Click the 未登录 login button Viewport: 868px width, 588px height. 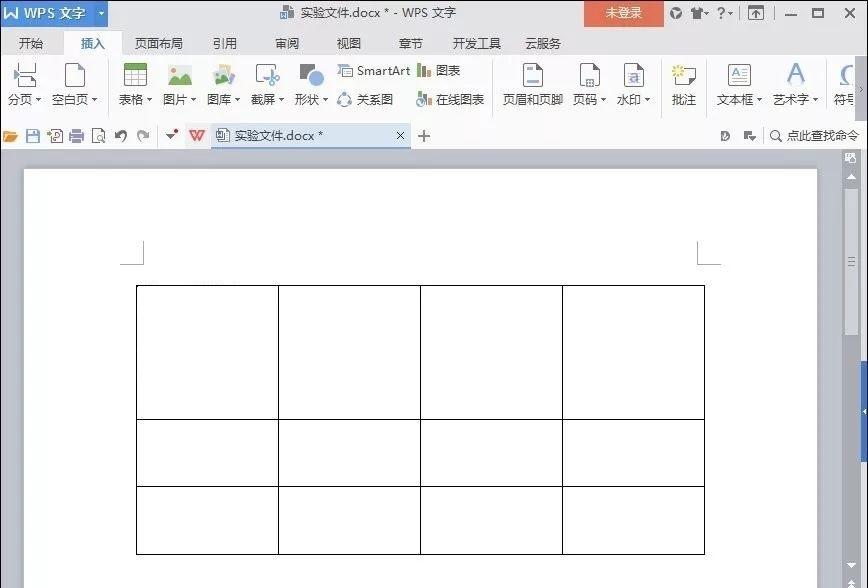click(623, 13)
